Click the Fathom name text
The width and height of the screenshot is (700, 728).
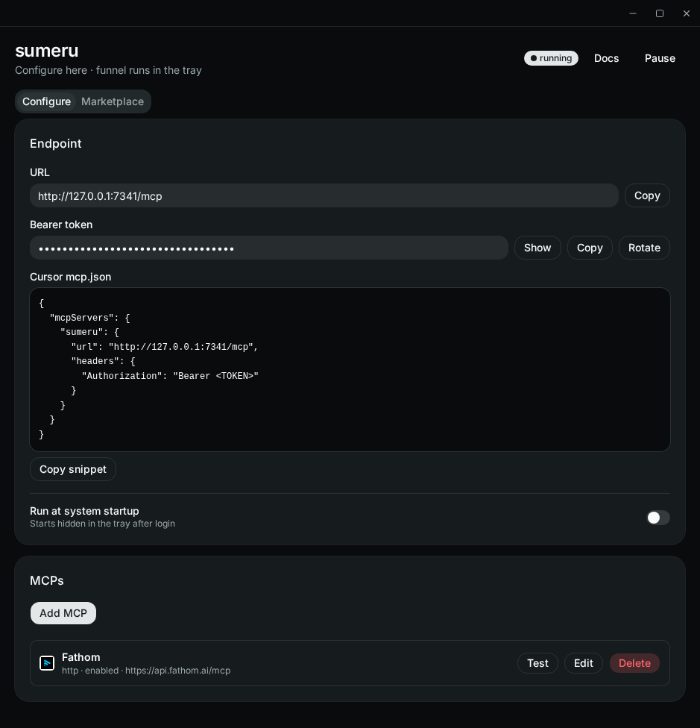pos(81,657)
